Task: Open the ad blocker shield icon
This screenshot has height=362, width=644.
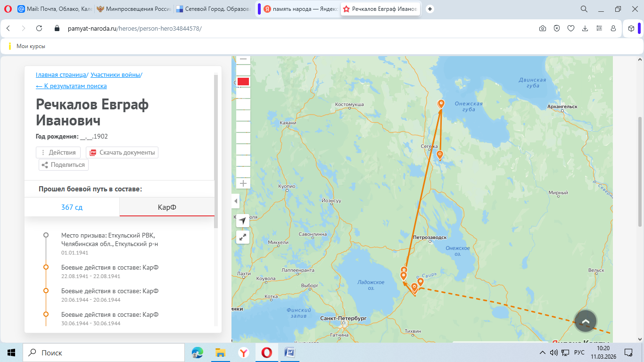Action: [x=557, y=28]
